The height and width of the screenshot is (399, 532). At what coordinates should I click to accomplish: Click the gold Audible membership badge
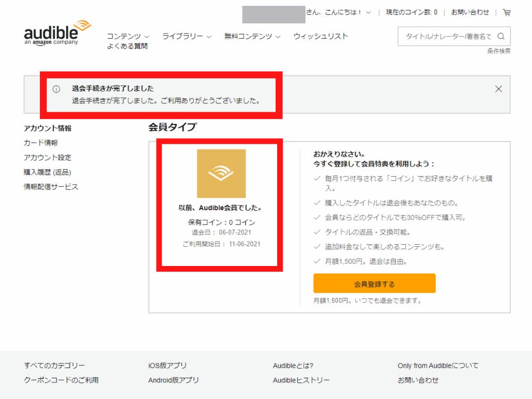coord(221,173)
